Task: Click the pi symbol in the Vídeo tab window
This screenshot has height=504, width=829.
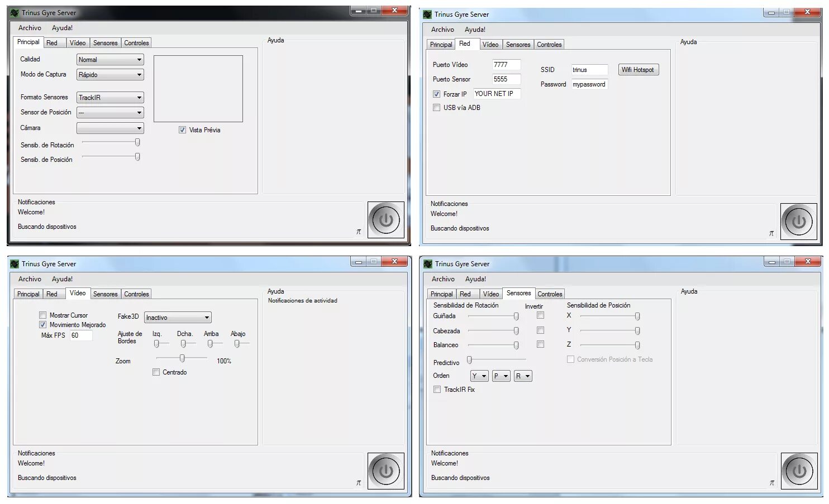Action: click(359, 483)
